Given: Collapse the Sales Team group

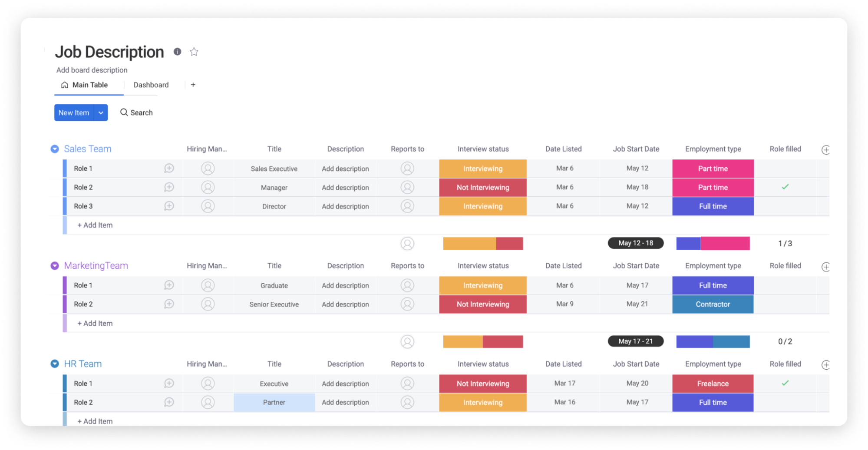Looking at the screenshot, I should (55, 149).
